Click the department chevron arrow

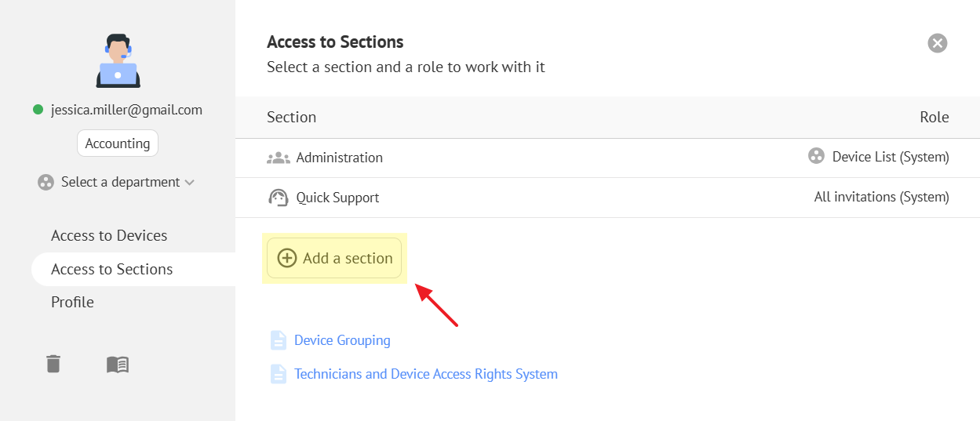click(189, 183)
